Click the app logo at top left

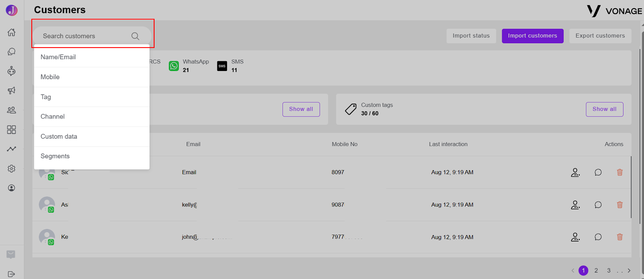(12, 10)
